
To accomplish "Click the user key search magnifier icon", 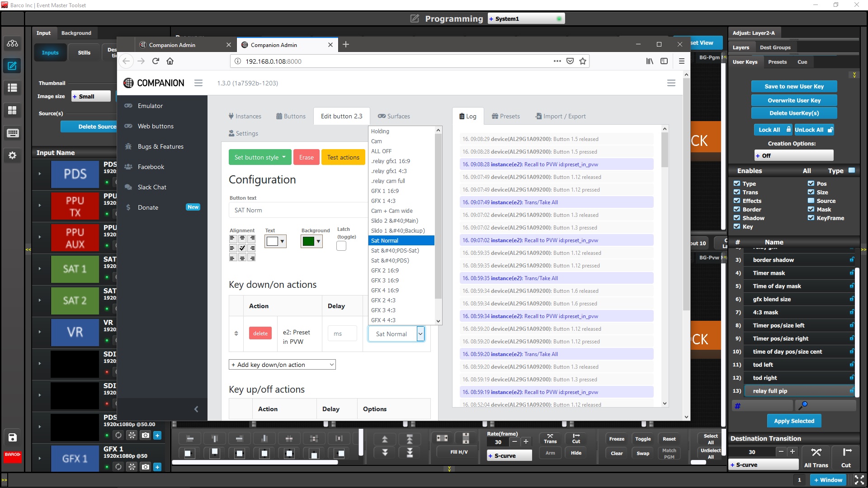I will [x=803, y=405].
